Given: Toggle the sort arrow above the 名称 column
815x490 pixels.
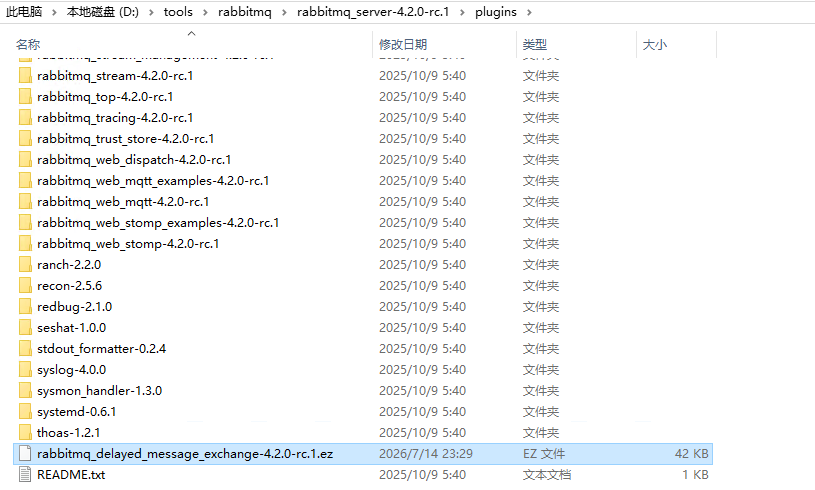Looking at the screenshot, I should 191,33.
